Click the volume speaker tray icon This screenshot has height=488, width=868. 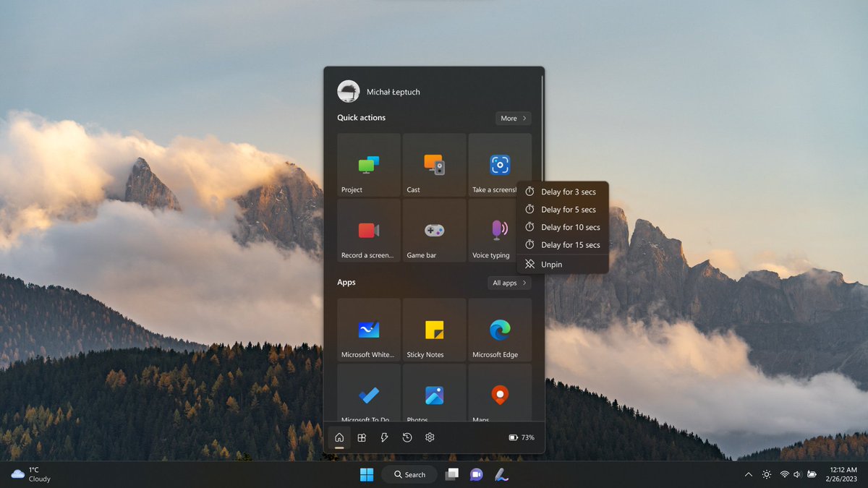797,474
